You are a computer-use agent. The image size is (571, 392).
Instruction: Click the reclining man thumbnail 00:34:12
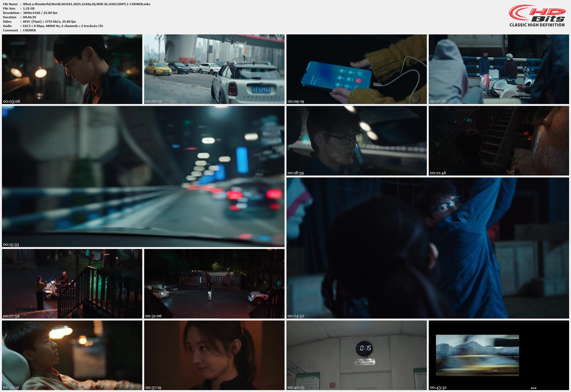72,355
